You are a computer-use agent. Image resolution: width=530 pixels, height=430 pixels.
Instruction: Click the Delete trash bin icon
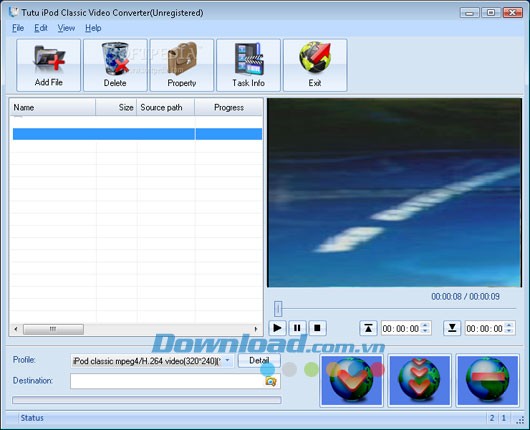coord(115,59)
